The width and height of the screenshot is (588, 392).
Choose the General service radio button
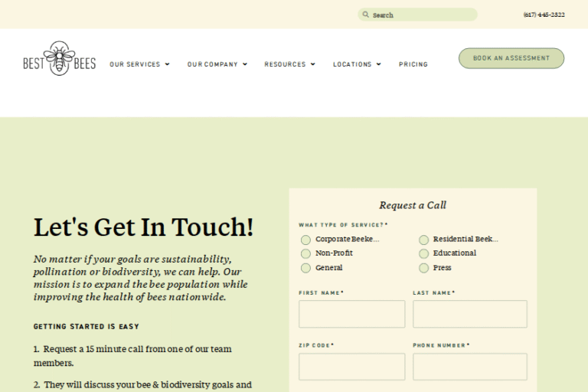pyautogui.click(x=306, y=268)
